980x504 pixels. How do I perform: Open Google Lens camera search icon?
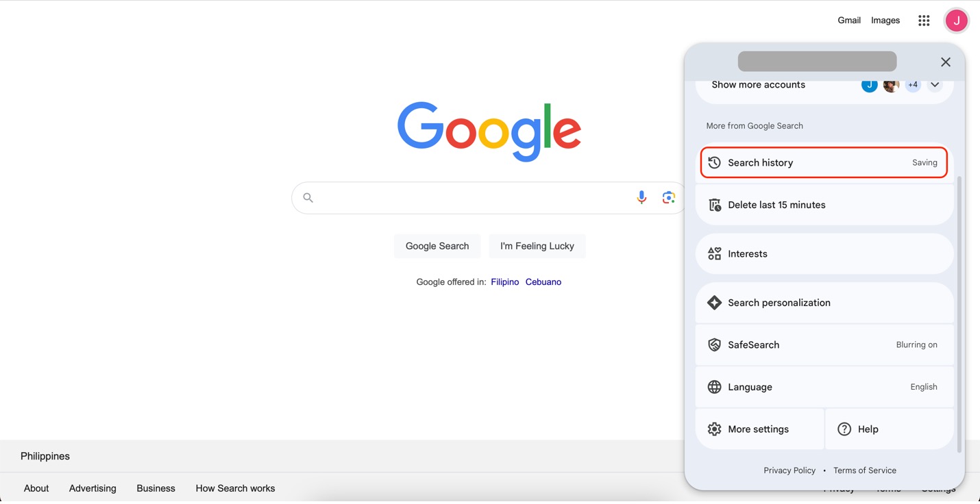coord(669,198)
